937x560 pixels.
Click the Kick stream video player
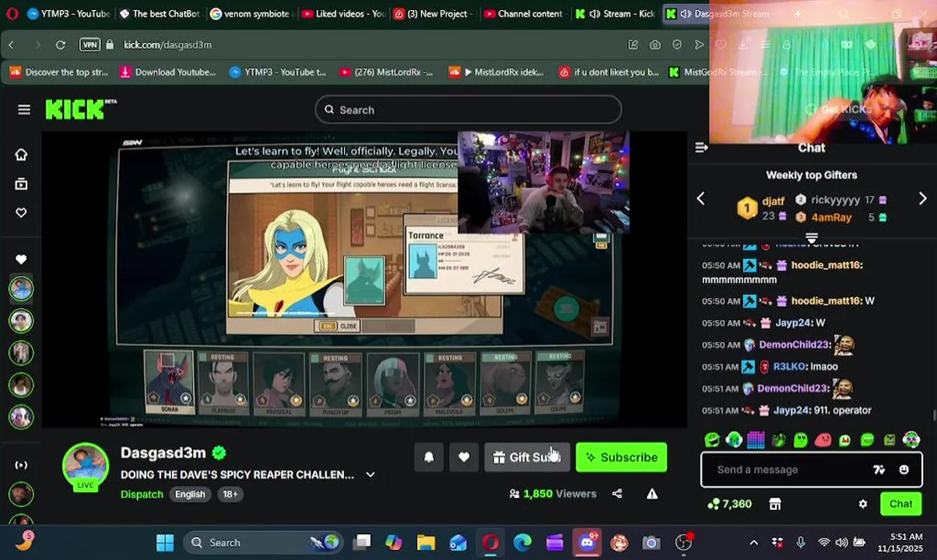364,279
